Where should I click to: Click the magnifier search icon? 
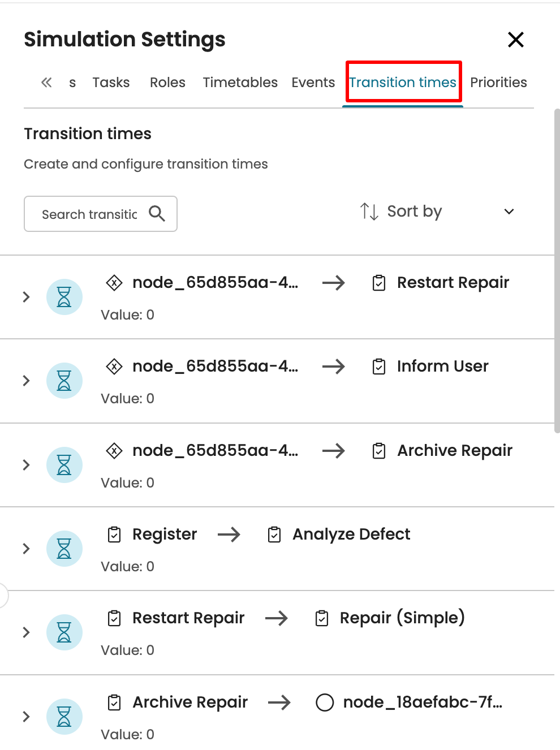[x=157, y=214]
